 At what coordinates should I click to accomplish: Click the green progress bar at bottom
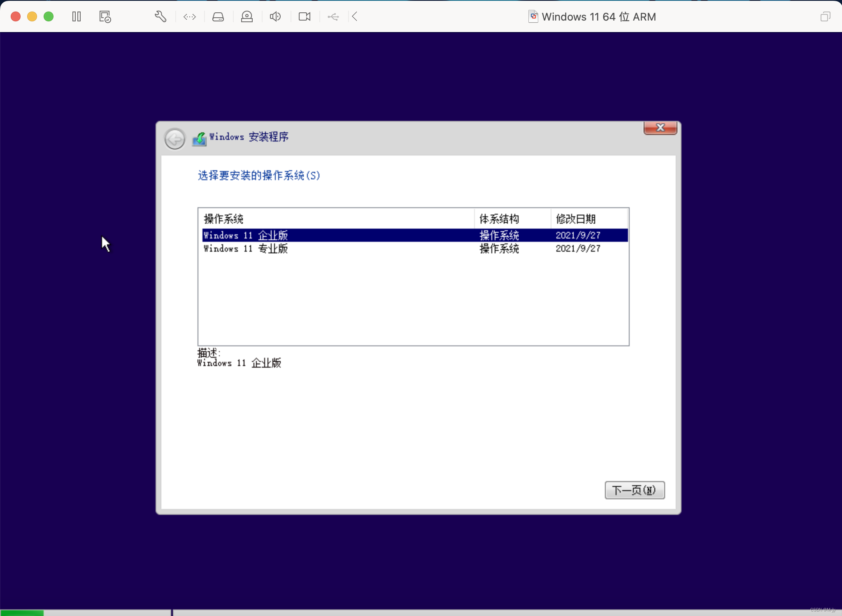click(22, 613)
